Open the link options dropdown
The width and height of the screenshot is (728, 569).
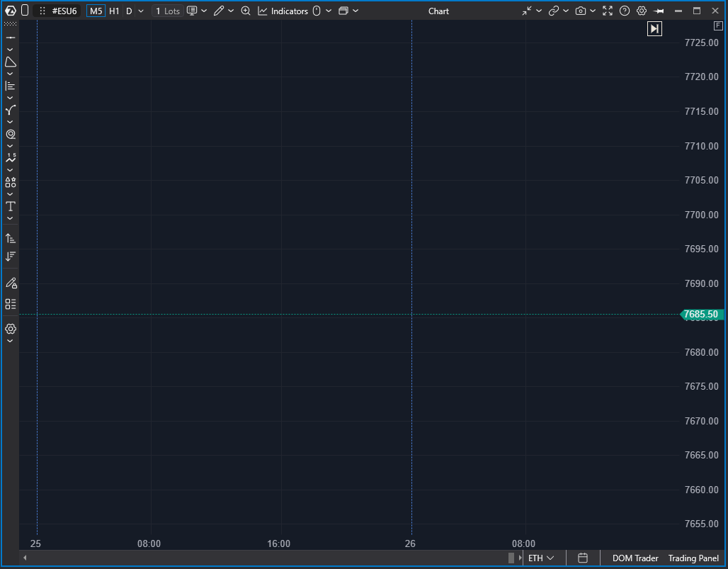click(x=566, y=11)
